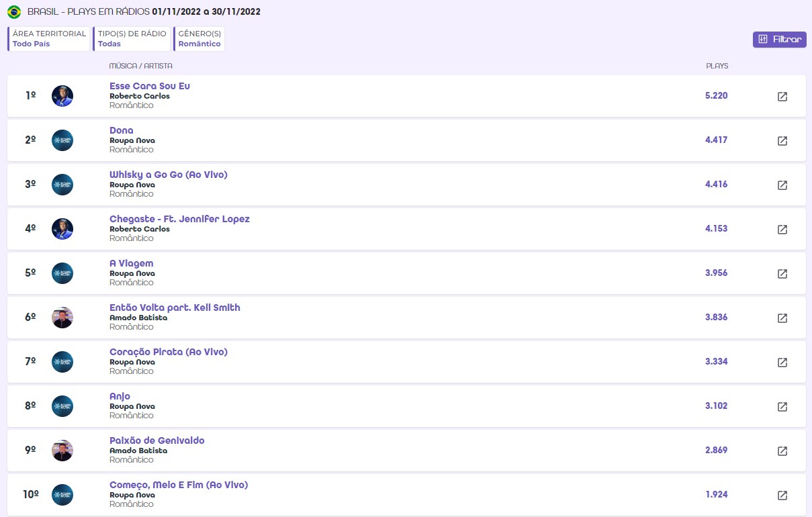Open external link icon for Anjo
The image size is (812, 517).
click(782, 407)
